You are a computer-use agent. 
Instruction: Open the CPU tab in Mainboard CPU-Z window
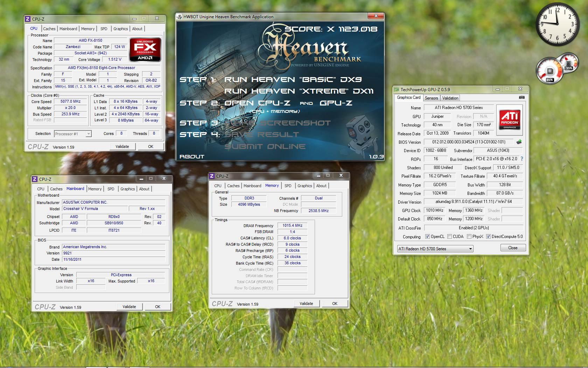click(x=41, y=189)
